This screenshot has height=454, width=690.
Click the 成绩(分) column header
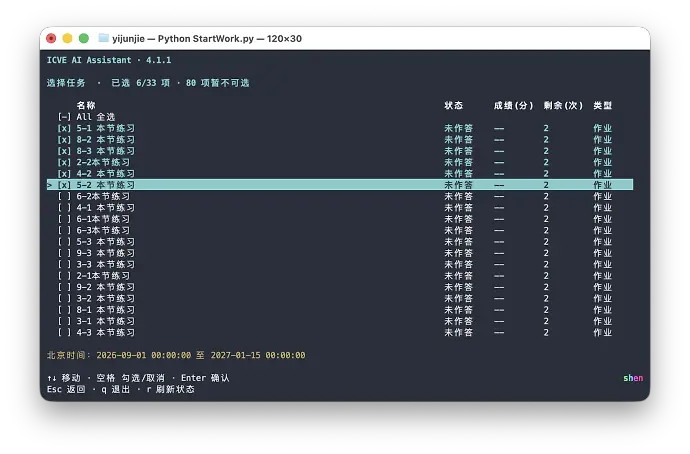tap(513, 106)
